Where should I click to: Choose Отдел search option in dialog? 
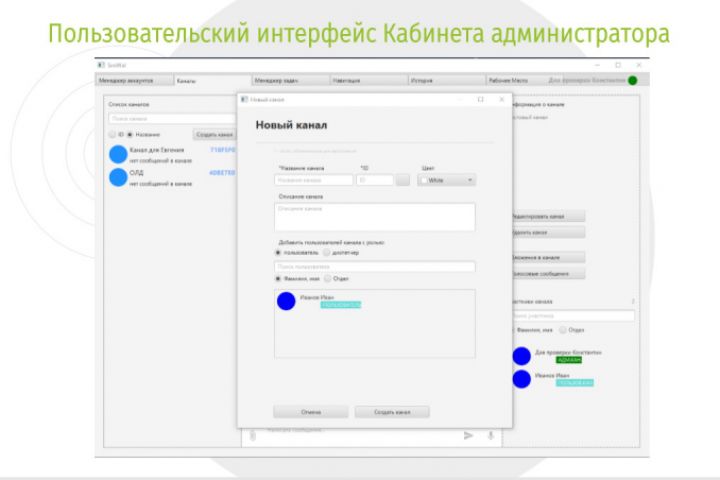point(327,278)
